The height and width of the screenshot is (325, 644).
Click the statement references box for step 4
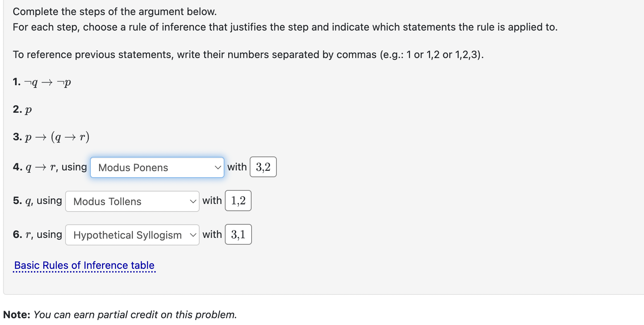pos(262,167)
